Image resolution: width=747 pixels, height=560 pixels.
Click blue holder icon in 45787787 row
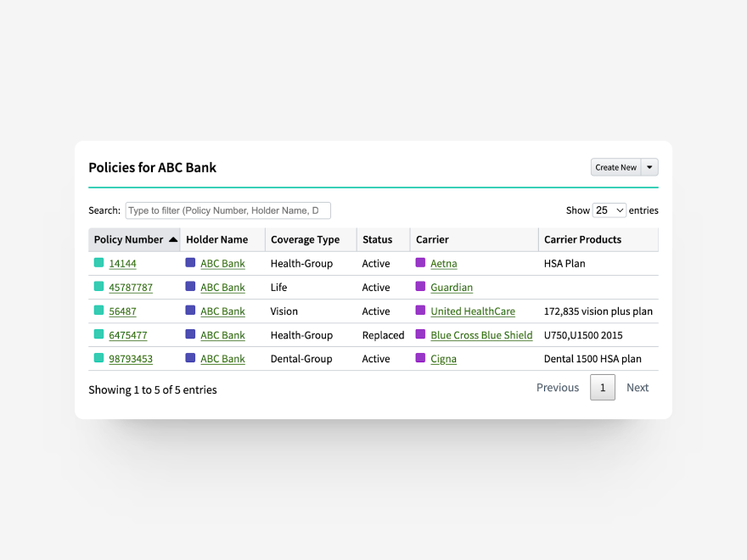(x=190, y=287)
